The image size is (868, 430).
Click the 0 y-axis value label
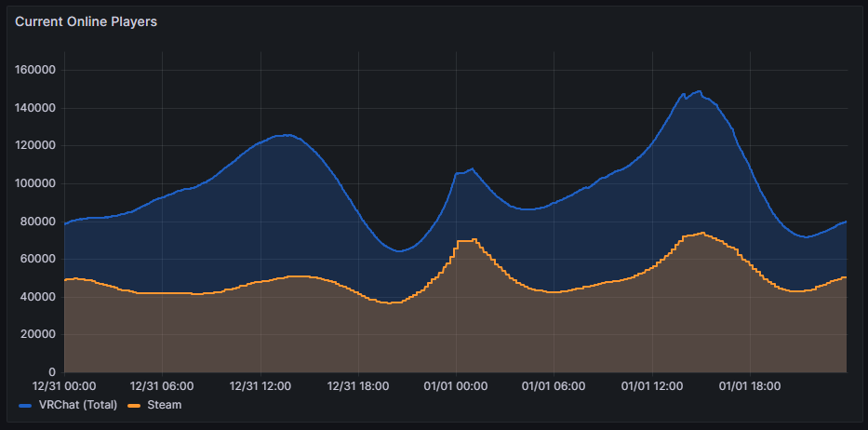(53, 372)
